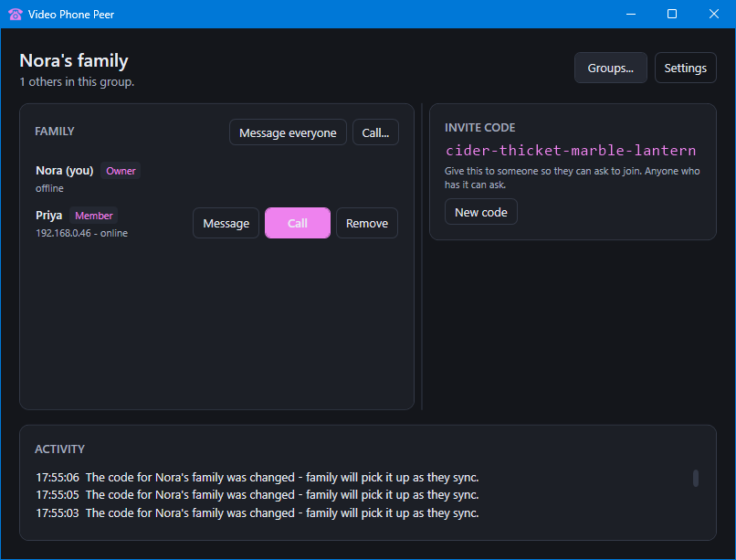Message Priya

226,223
